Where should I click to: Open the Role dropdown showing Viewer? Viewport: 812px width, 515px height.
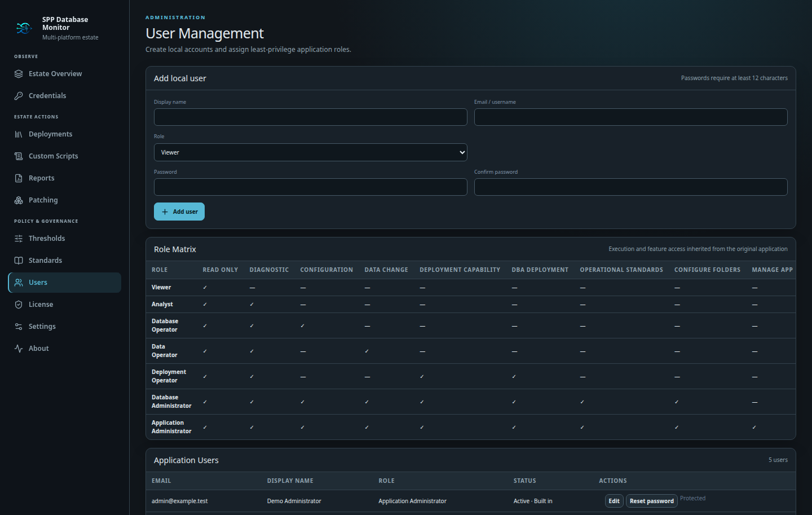click(x=310, y=152)
